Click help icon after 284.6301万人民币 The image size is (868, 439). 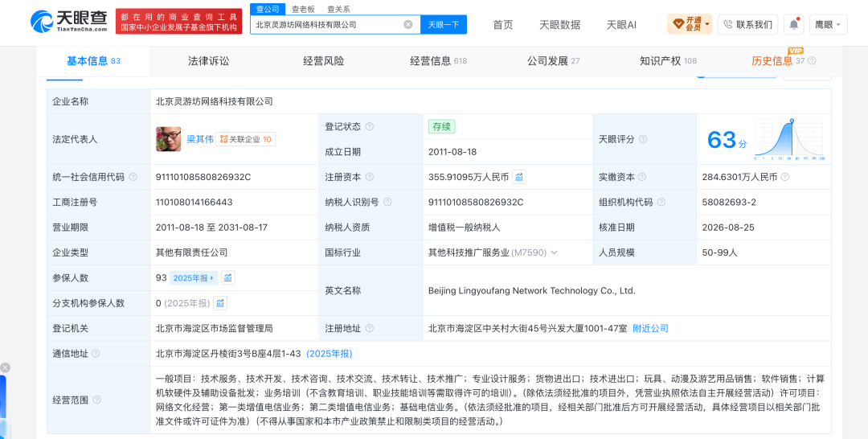tap(785, 177)
